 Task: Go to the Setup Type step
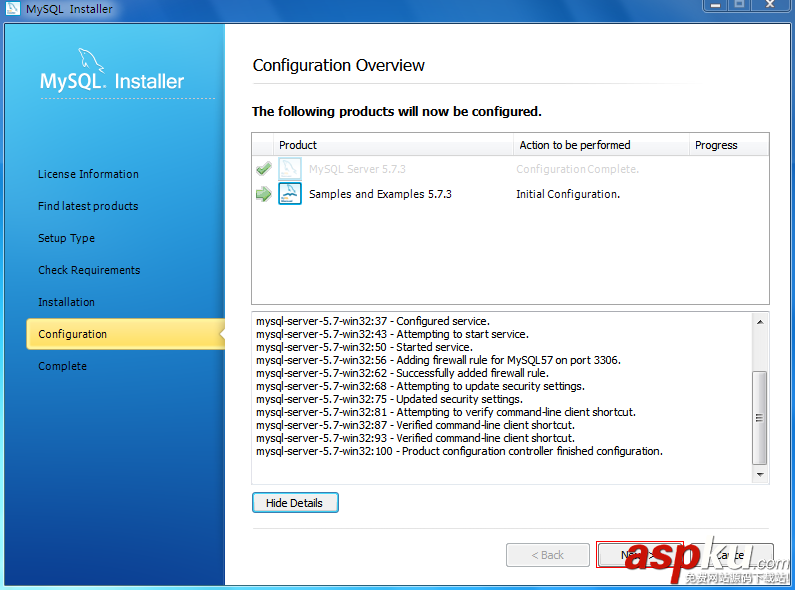click(x=66, y=238)
